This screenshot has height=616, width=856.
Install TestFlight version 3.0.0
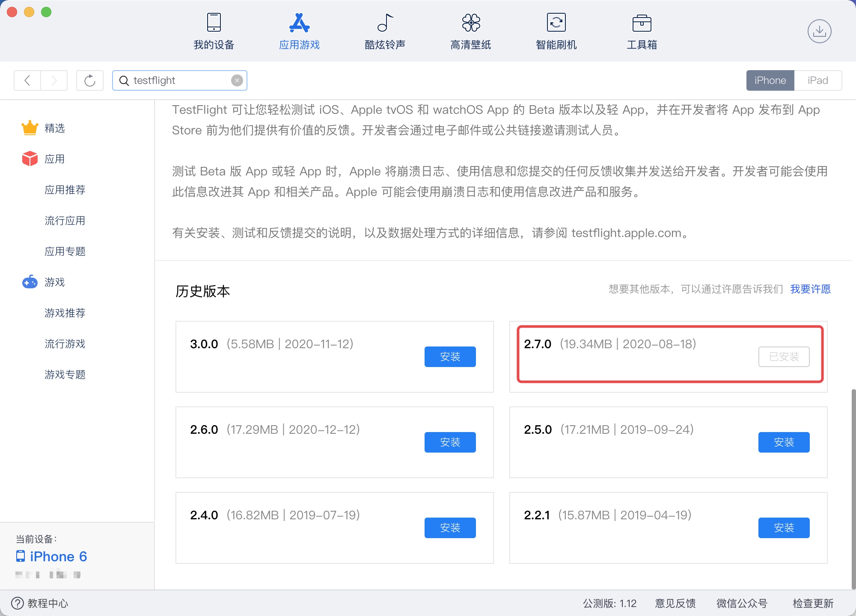pos(450,357)
